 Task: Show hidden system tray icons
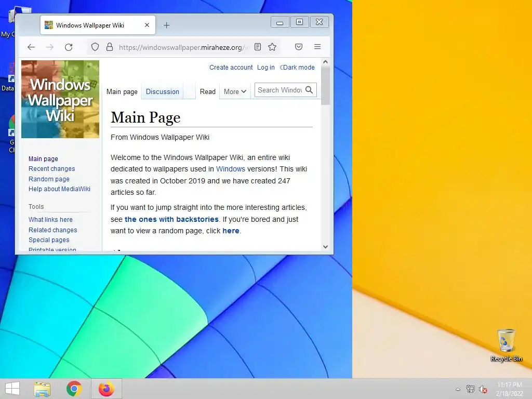[x=458, y=389]
